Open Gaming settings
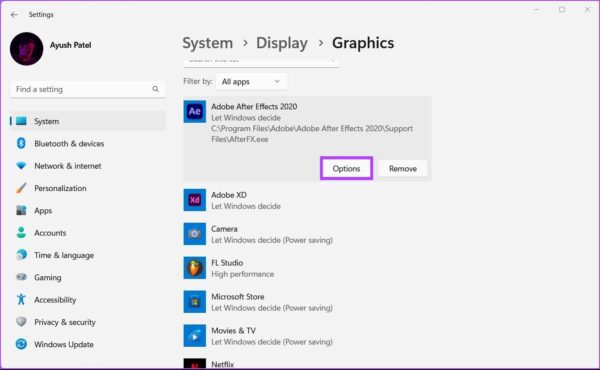Viewport: 600px width, 370px height. [48, 277]
